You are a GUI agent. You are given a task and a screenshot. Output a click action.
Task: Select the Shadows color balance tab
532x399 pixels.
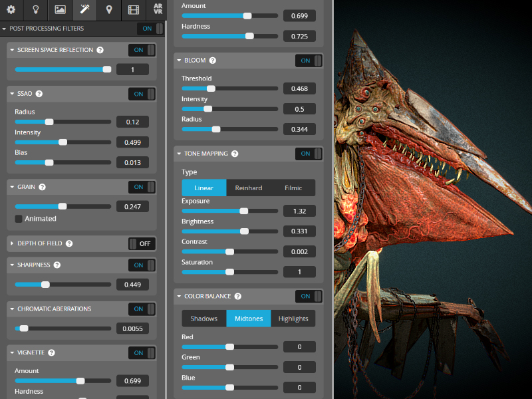(x=204, y=319)
